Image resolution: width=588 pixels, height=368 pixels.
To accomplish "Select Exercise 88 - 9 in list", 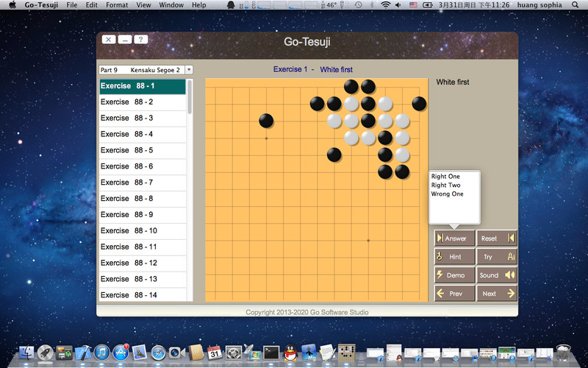I will click(143, 215).
